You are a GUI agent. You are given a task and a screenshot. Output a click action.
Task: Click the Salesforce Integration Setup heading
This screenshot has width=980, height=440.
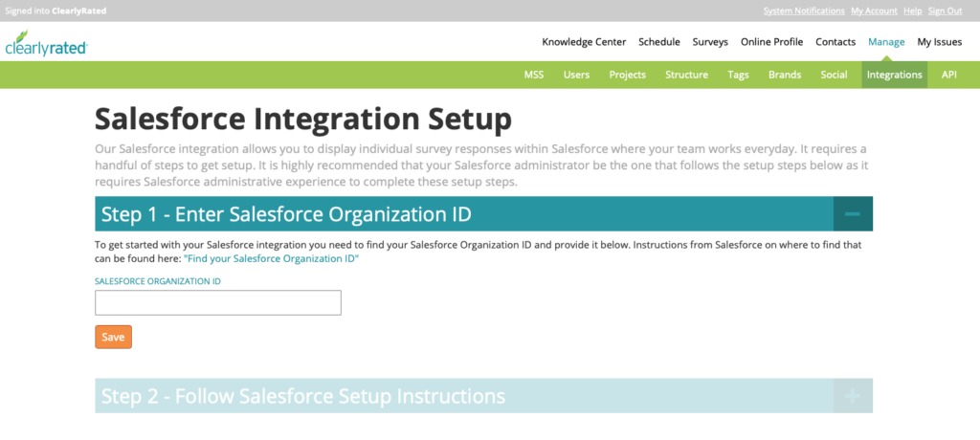(303, 119)
